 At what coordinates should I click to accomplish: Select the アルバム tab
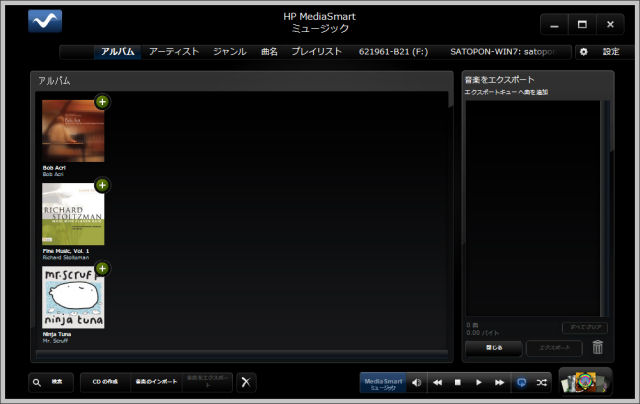118,52
